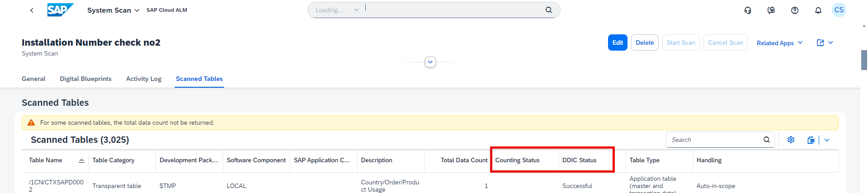Click the Delete button

tap(645, 42)
